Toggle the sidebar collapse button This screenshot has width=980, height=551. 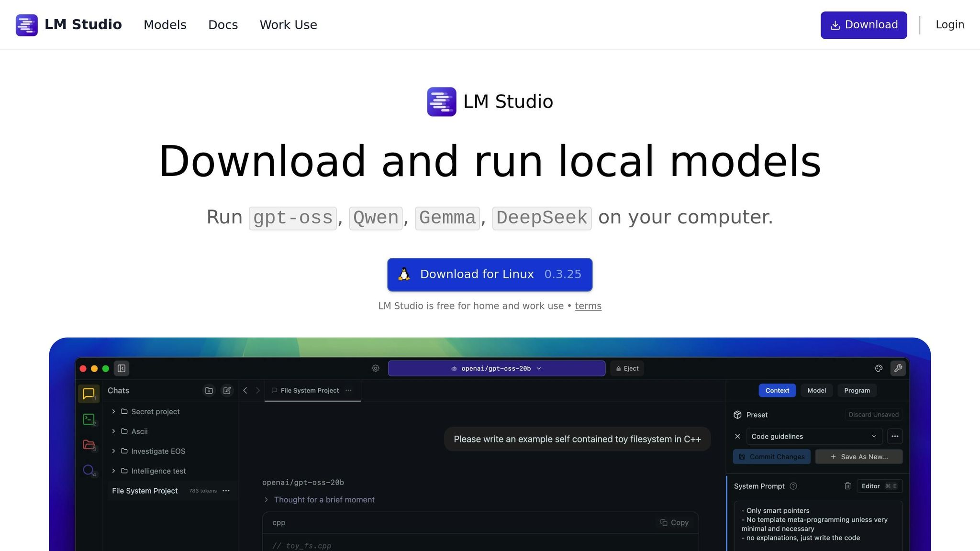pos(121,368)
